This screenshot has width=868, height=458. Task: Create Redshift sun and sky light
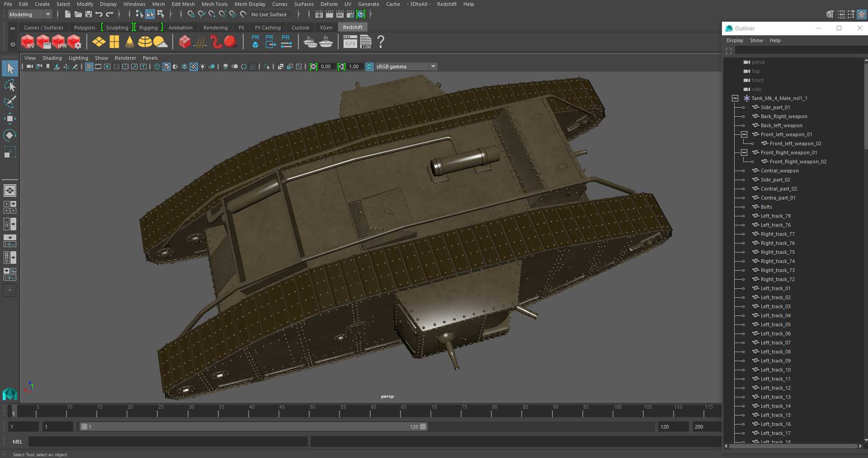[x=160, y=42]
